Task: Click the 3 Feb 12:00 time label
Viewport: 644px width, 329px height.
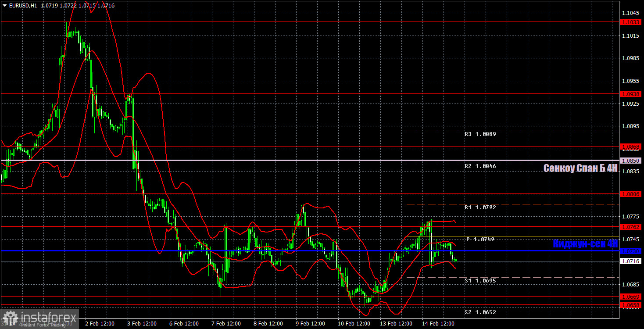Action: coord(142,324)
